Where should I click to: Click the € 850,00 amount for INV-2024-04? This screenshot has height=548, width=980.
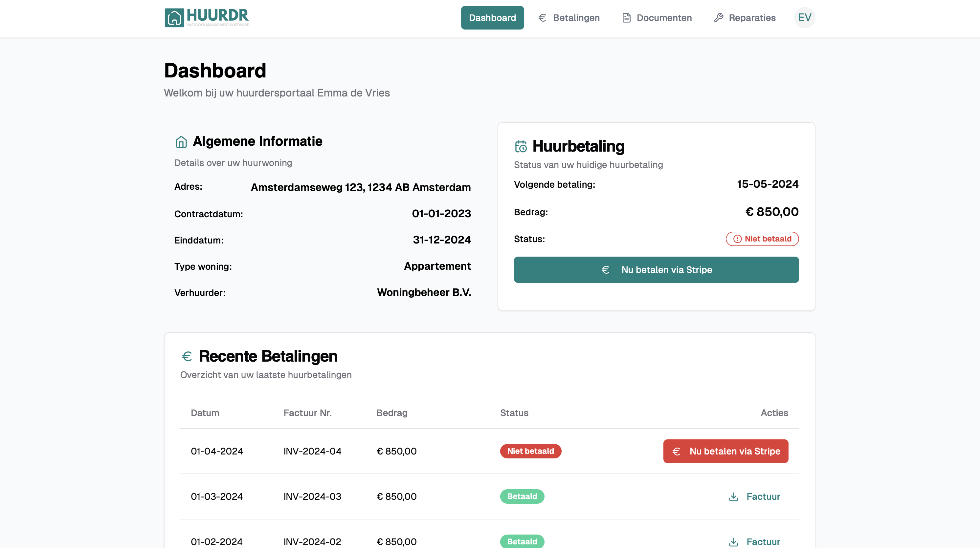tap(396, 451)
